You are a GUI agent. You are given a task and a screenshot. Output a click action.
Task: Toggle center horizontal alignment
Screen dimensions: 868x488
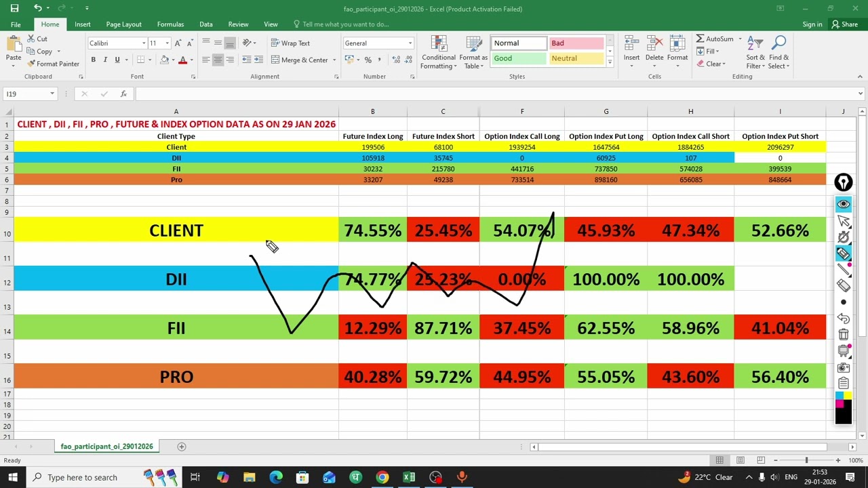click(218, 60)
